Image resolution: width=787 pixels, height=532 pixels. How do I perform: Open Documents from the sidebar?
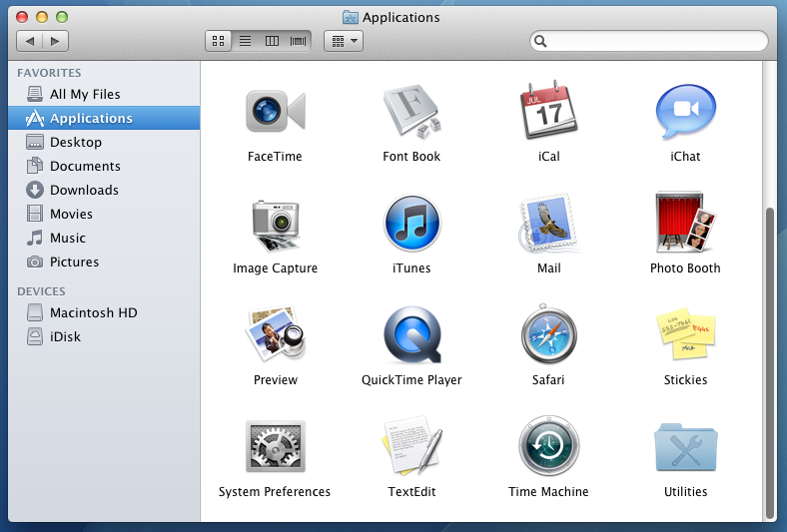(104, 166)
